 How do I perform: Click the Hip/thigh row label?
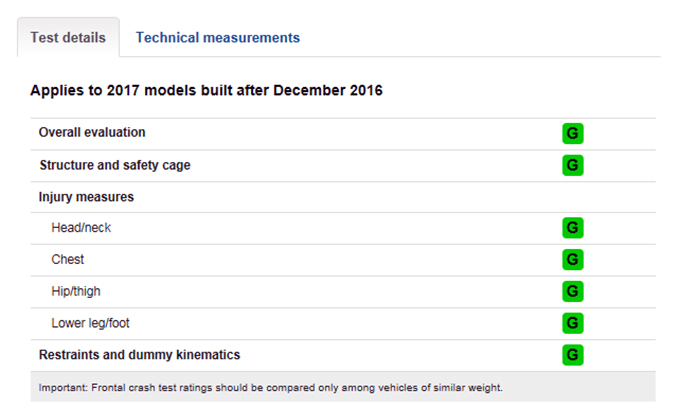click(x=76, y=291)
